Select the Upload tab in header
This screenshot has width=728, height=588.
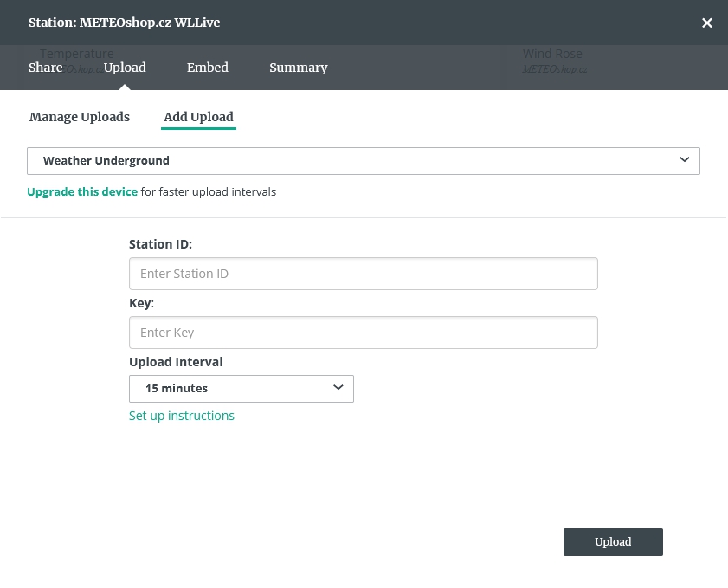(x=125, y=68)
